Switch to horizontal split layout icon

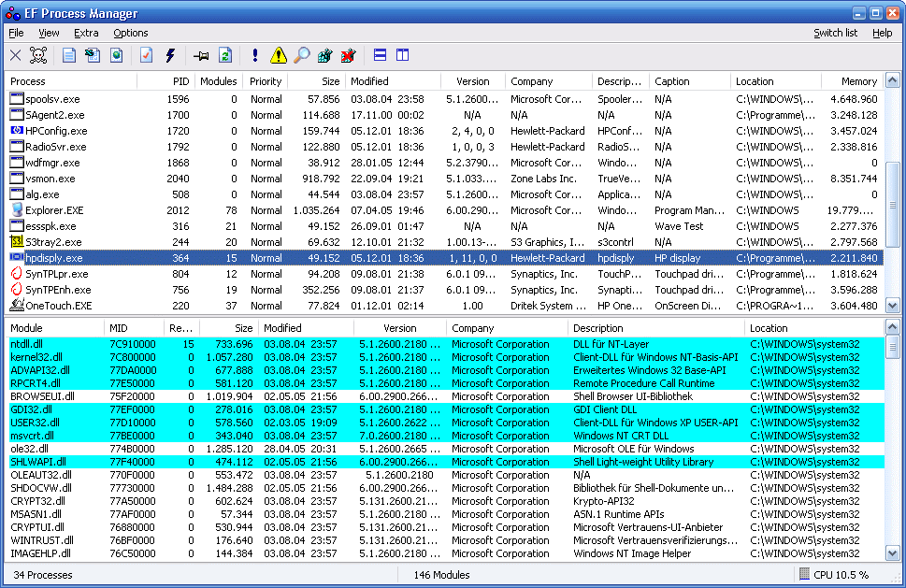[x=380, y=55]
